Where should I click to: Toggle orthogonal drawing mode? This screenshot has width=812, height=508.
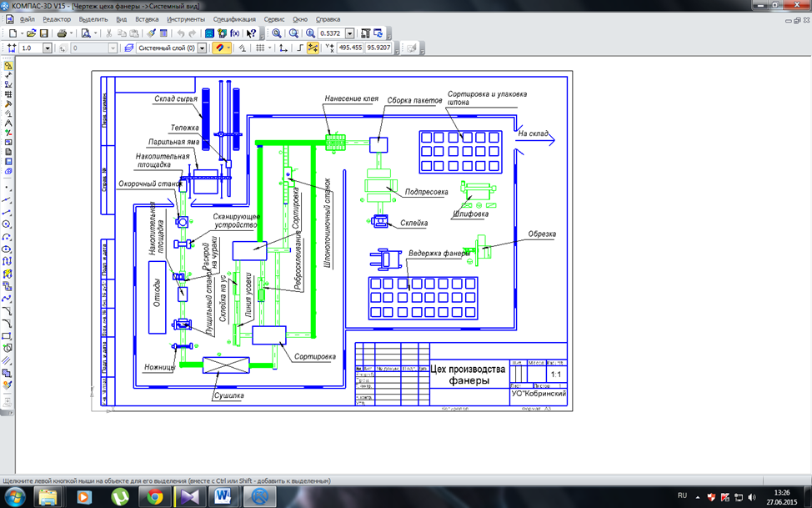(x=299, y=48)
